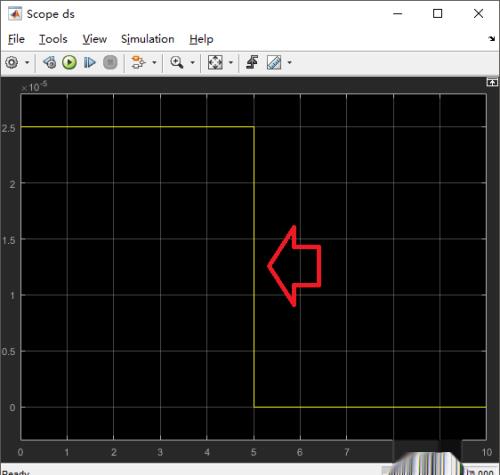Open the File menu

tap(16, 39)
